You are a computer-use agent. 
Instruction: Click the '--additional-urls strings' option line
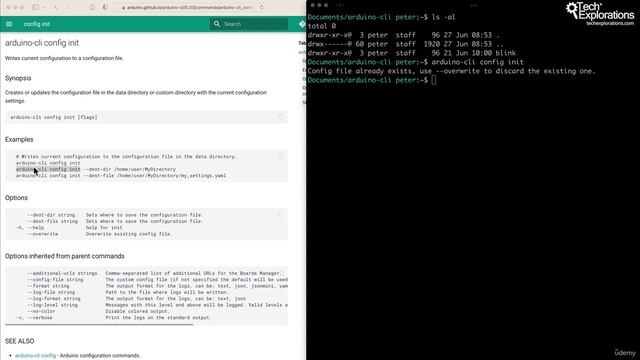[154, 273]
